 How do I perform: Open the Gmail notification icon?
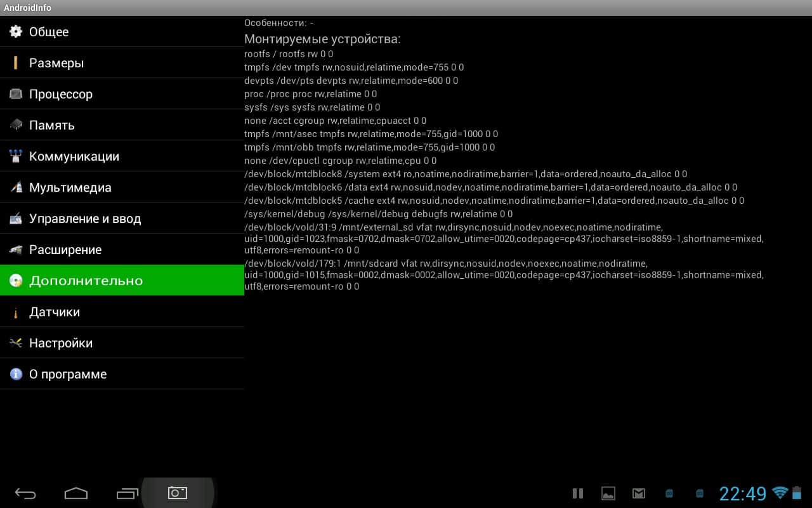click(x=639, y=493)
